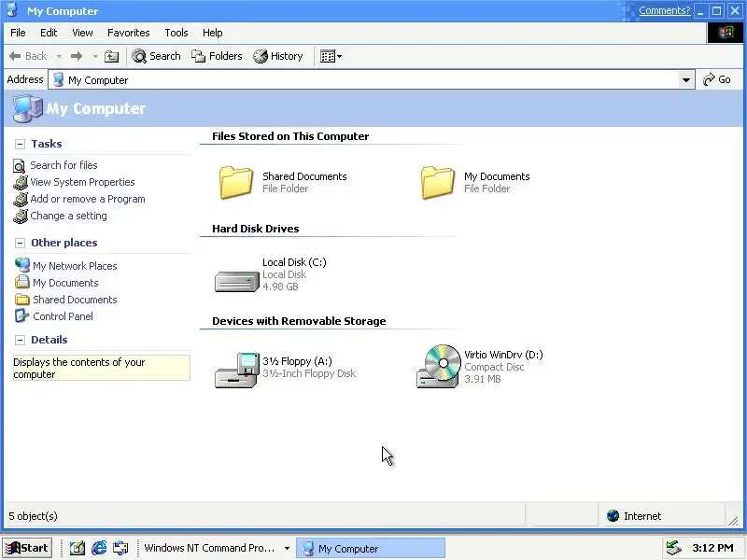Click the Control Panel icon
The image size is (747, 560).
(x=21, y=315)
